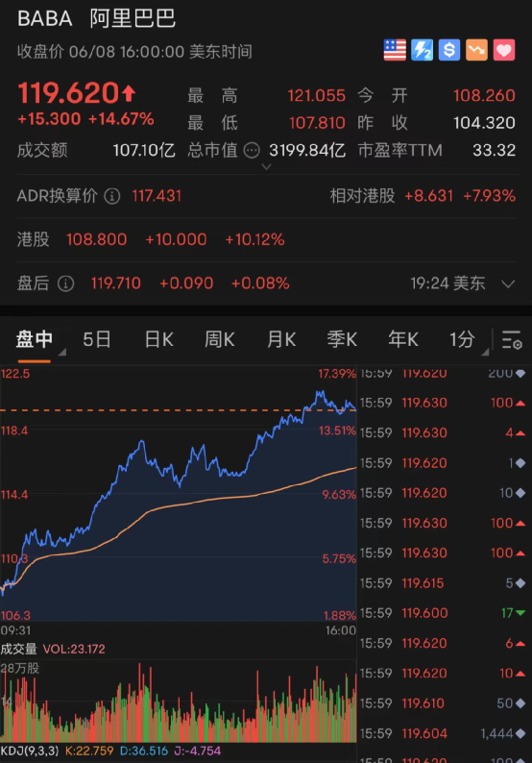532x763 pixels.
Task: Switch to the 年K chart tab
Action: (x=403, y=339)
